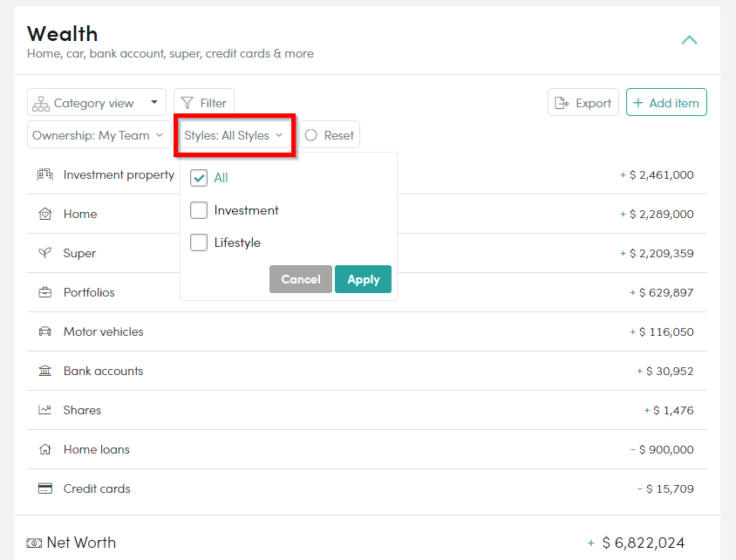Click the Credit cards card icon

click(x=45, y=488)
